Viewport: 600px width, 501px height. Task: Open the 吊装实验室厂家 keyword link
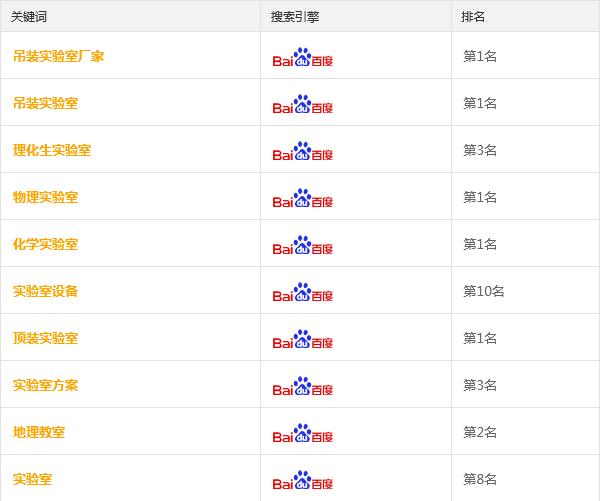pyautogui.click(x=59, y=56)
